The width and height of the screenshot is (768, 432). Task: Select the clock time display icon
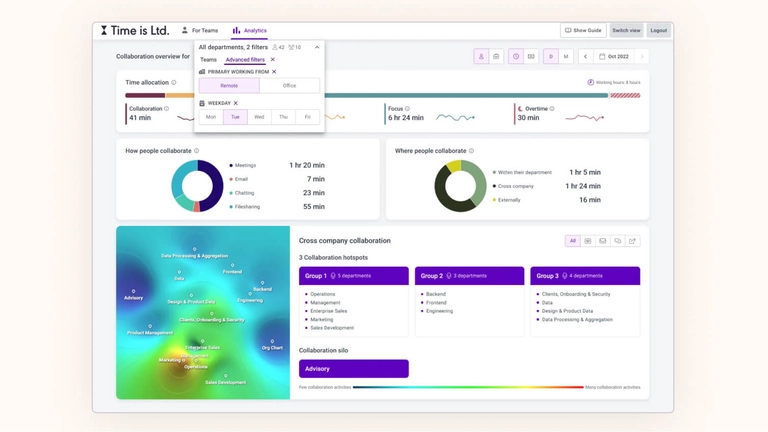(516, 57)
